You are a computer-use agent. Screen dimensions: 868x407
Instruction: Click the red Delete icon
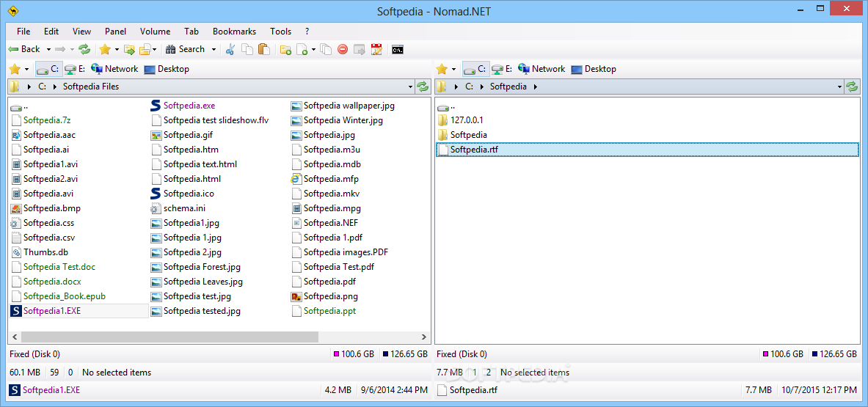pos(342,49)
